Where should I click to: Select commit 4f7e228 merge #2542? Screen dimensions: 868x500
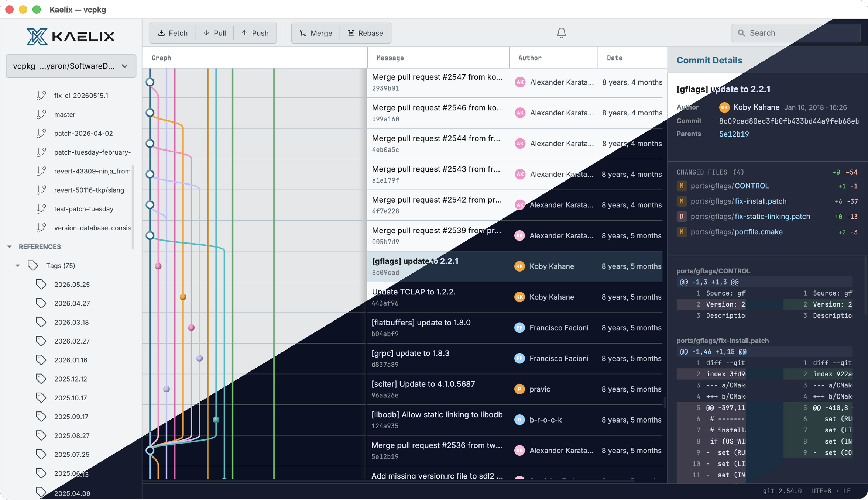click(515, 205)
